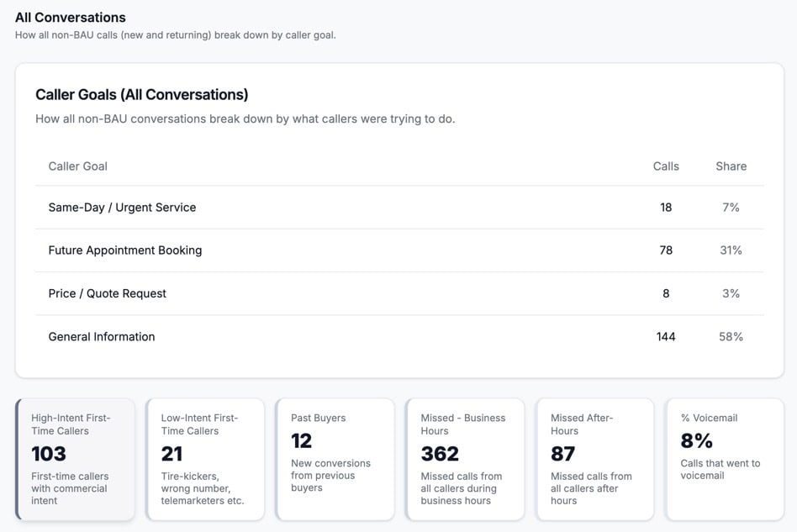Viewport: 797px width, 532px height.
Task: Select the Missed - Business Hours card
Action: coord(464,459)
